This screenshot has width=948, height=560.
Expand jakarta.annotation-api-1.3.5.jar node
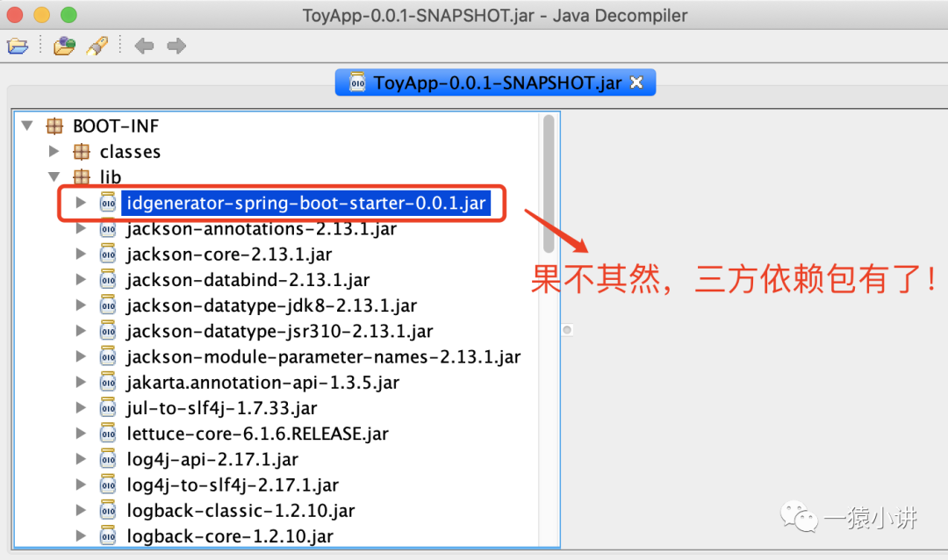81,382
